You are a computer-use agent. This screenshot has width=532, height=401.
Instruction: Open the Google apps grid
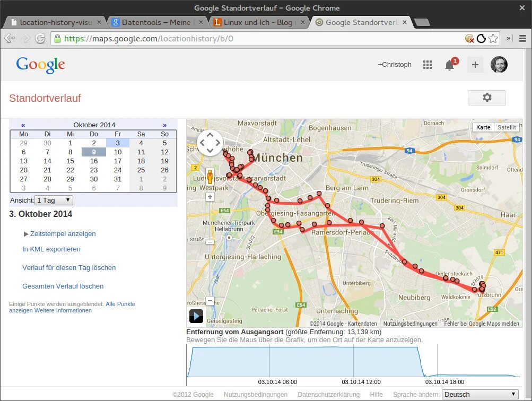pyautogui.click(x=428, y=65)
